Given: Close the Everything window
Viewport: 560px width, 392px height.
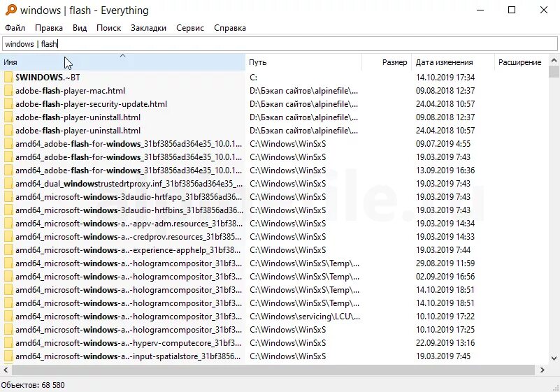Looking at the screenshot, I should click(x=544, y=10).
